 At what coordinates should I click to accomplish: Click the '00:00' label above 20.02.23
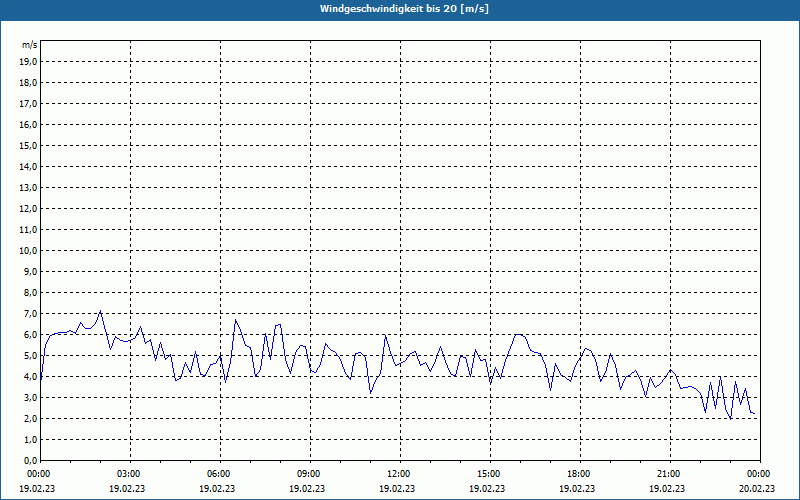pos(760,474)
